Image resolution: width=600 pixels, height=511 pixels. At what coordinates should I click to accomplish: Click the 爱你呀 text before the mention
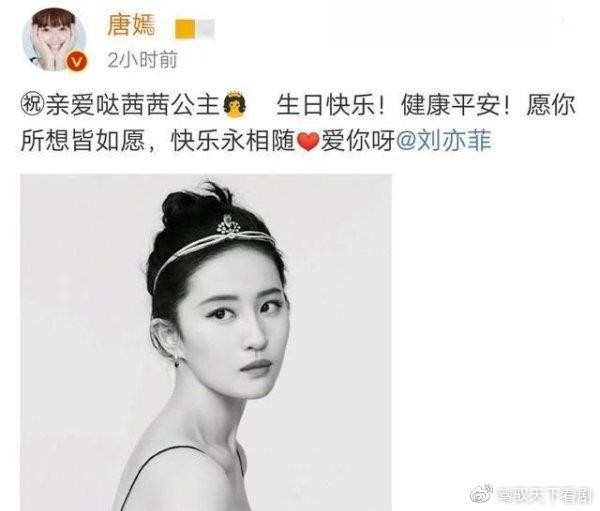pos(358,141)
